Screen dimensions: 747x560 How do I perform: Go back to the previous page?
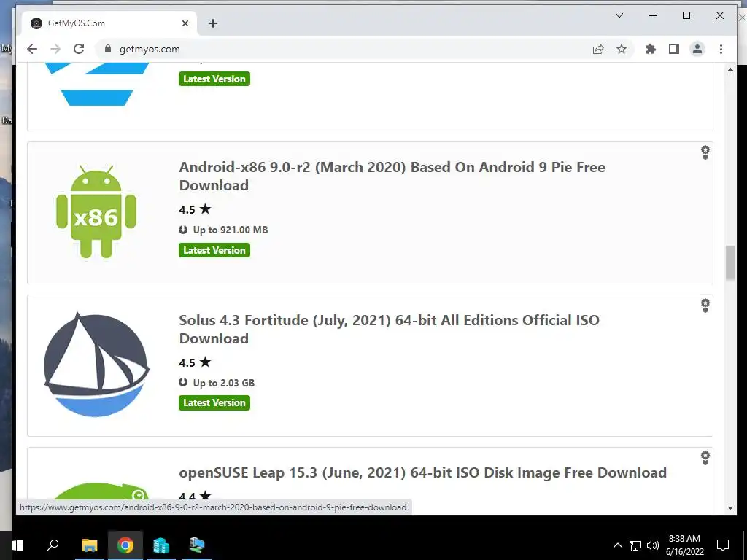click(x=32, y=49)
